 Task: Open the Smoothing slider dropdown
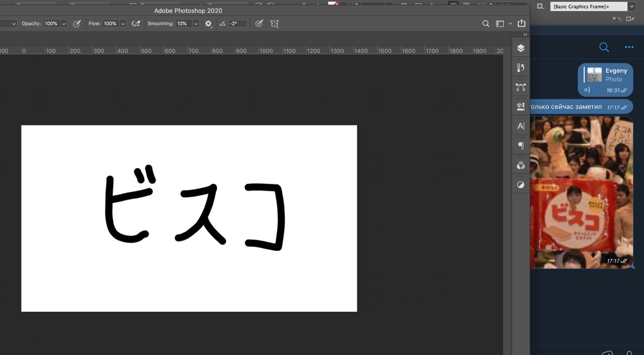click(196, 24)
